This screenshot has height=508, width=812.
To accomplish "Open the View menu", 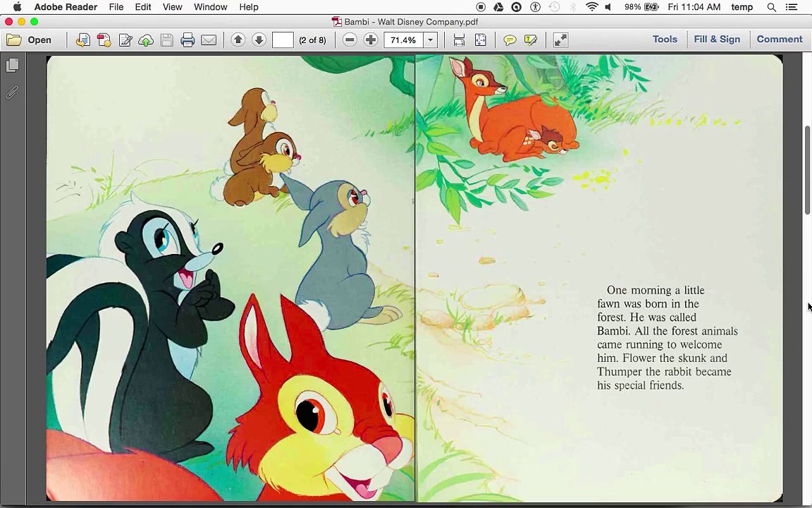I will pos(173,7).
